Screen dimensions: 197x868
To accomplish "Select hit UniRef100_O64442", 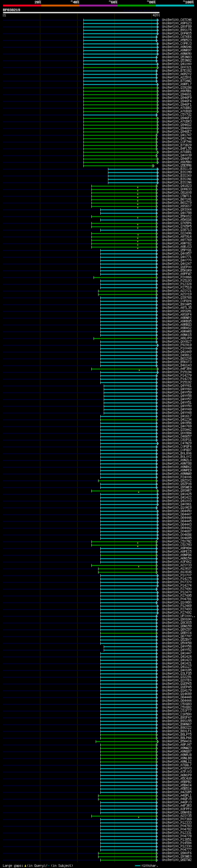I will pos(177,528).
